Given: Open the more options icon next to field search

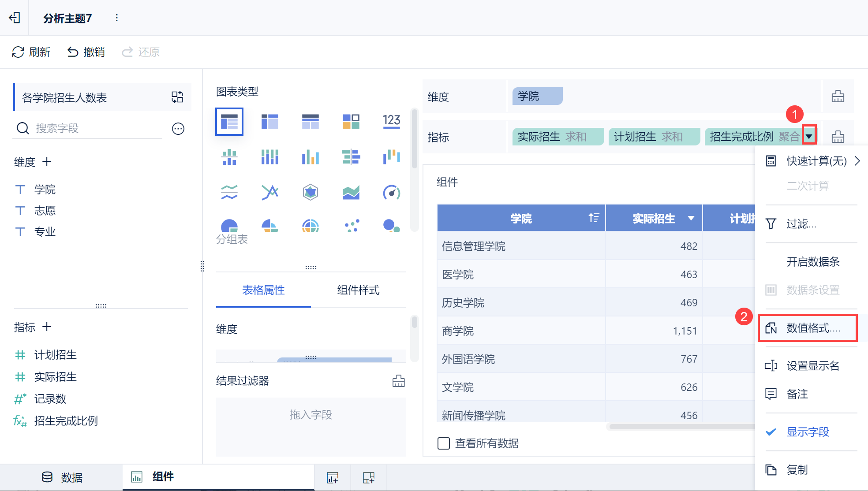Looking at the screenshot, I should pyautogui.click(x=178, y=129).
